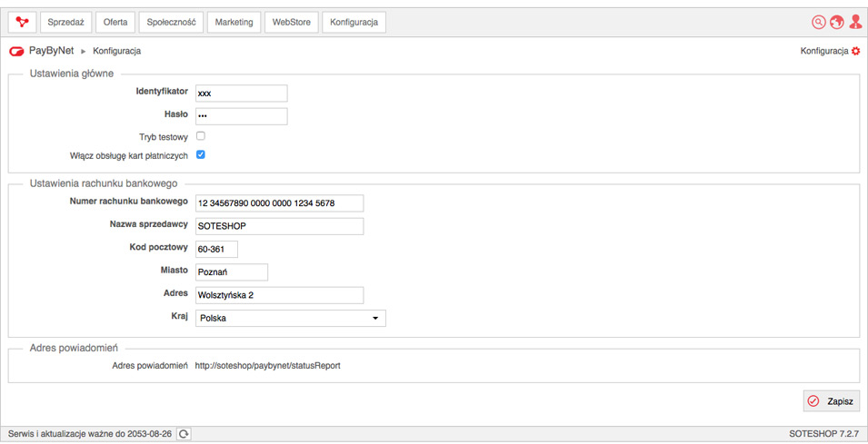Image resolution: width=868 pixels, height=444 pixels.
Task: Click the Konfiguracja link at top right
Action: click(x=824, y=51)
